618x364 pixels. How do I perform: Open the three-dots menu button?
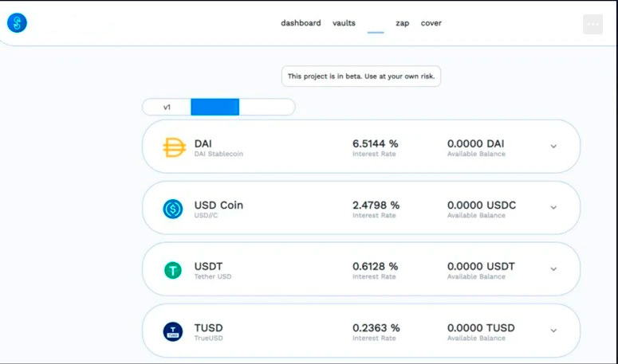tap(592, 25)
